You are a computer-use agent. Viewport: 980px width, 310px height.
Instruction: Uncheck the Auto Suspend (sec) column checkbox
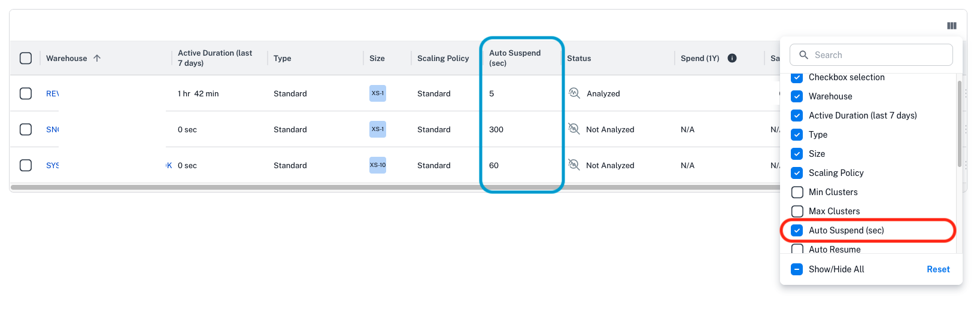[797, 230]
